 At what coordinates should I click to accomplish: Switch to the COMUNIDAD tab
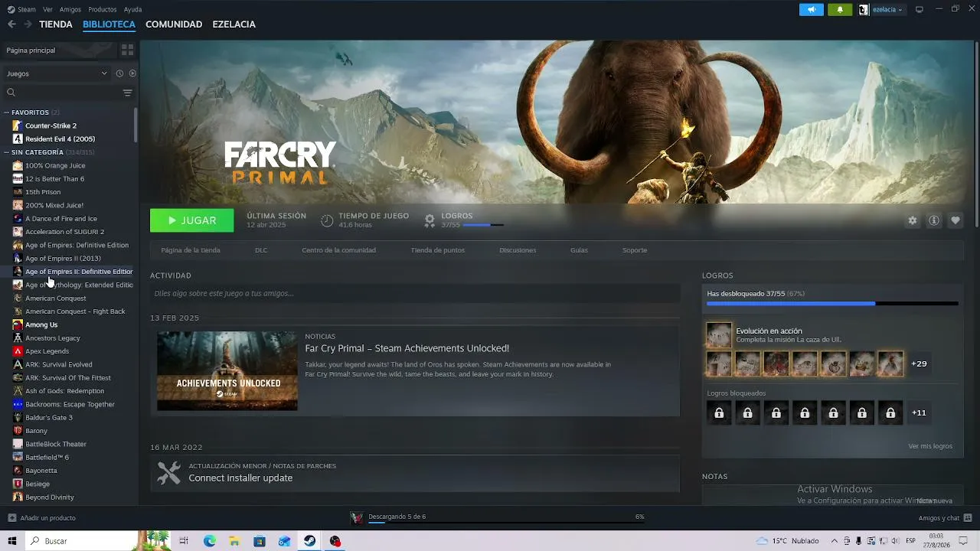pos(174,24)
